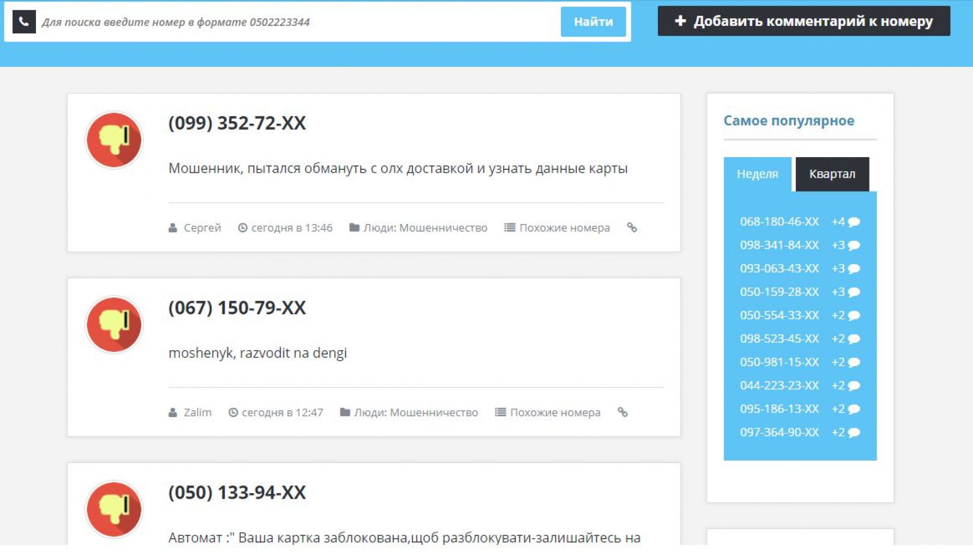Image resolution: width=973 pixels, height=560 pixels.
Task: Focus the phone number search field
Action: 299,22
